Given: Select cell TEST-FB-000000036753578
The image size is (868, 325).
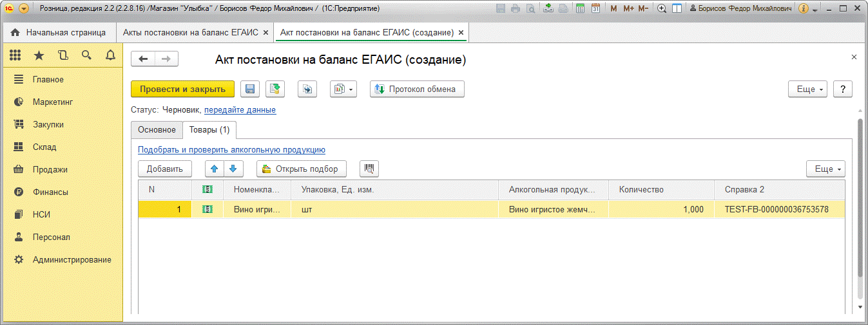Looking at the screenshot, I should 779,209.
